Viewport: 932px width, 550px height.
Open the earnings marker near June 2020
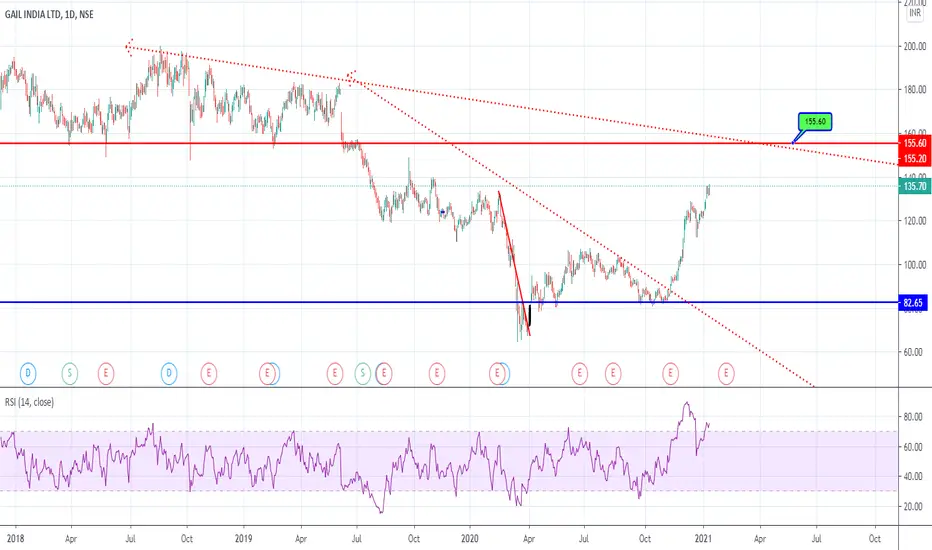580,373
